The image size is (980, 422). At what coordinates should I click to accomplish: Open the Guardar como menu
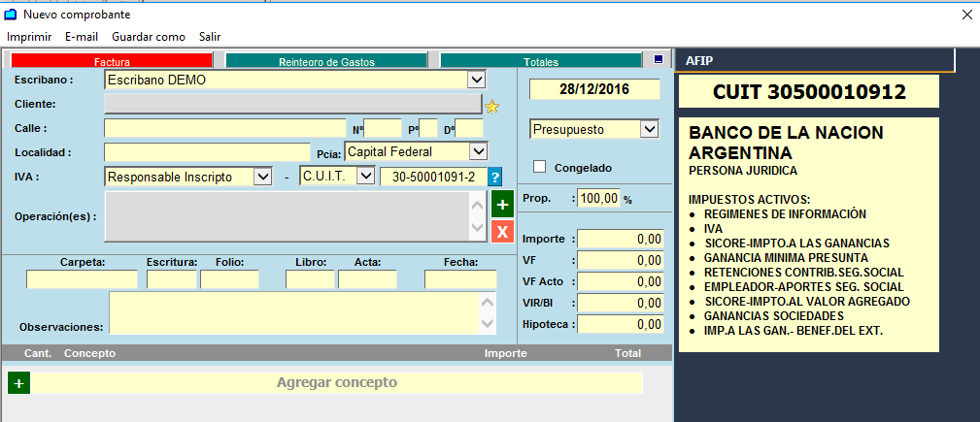tap(149, 37)
